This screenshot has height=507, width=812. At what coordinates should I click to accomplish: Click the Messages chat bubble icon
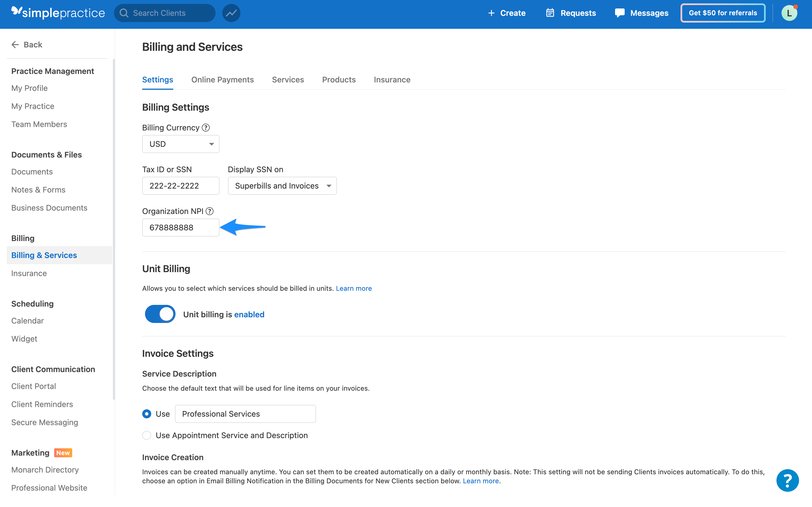pos(620,13)
